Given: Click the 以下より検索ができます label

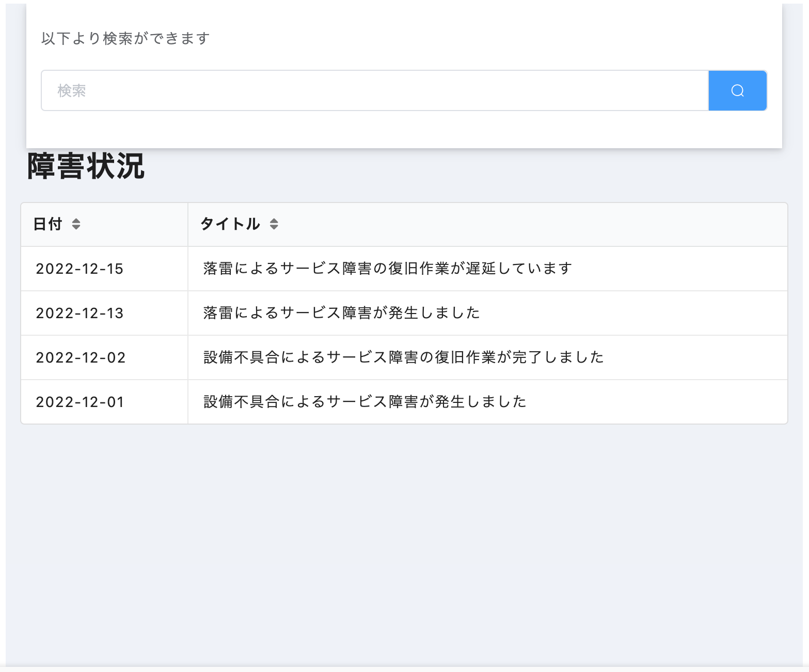Looking at the screenshot, I should pyautogui.click(x=125, y=38).
